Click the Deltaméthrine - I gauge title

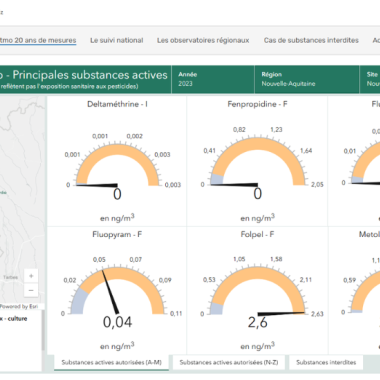click(x=117, y=104)
